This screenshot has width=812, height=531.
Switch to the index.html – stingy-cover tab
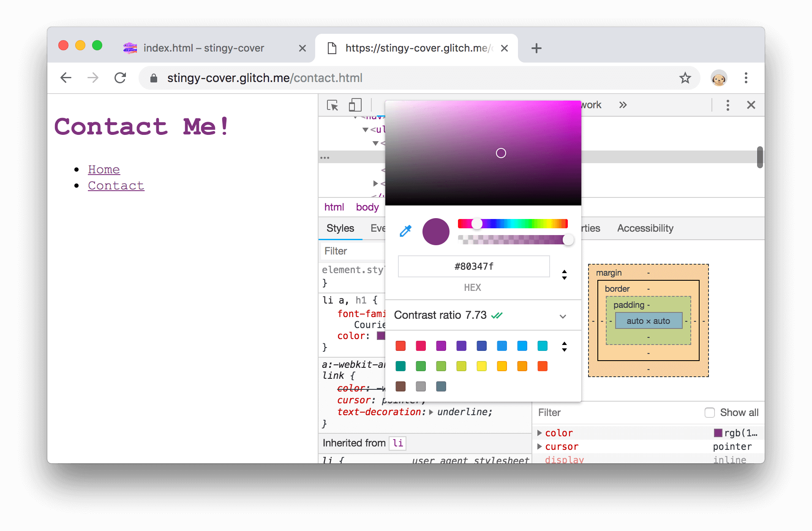coord(204,48)
